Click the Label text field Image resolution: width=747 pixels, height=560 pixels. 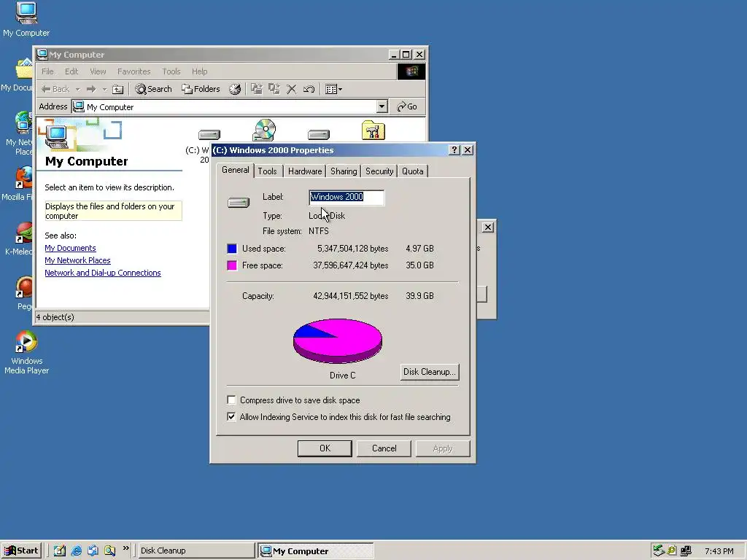tap(347, 197)
